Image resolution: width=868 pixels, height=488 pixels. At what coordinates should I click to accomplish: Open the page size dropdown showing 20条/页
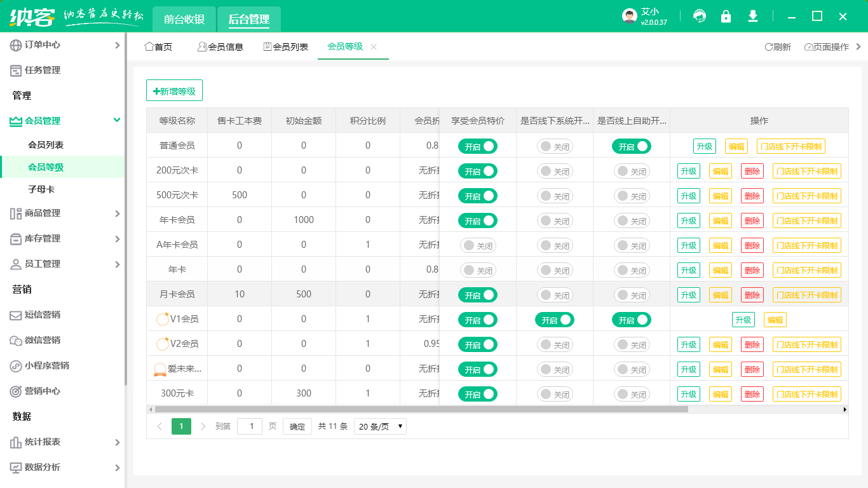(x=380, y=426)
